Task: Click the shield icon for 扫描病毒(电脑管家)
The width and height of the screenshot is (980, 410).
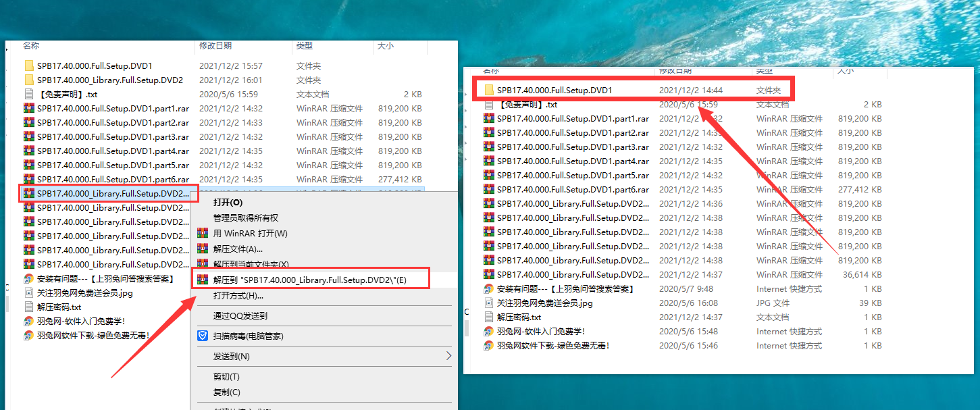Action: click(x=202, y=336)
